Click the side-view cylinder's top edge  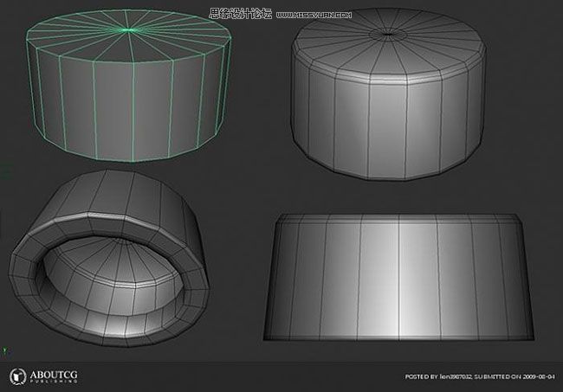(x=398, y=217)
